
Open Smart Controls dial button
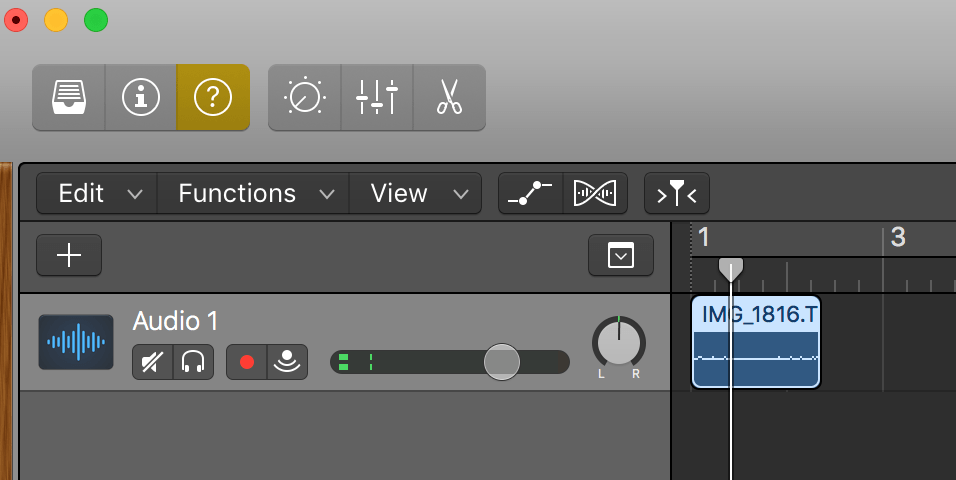coord(304,97)
